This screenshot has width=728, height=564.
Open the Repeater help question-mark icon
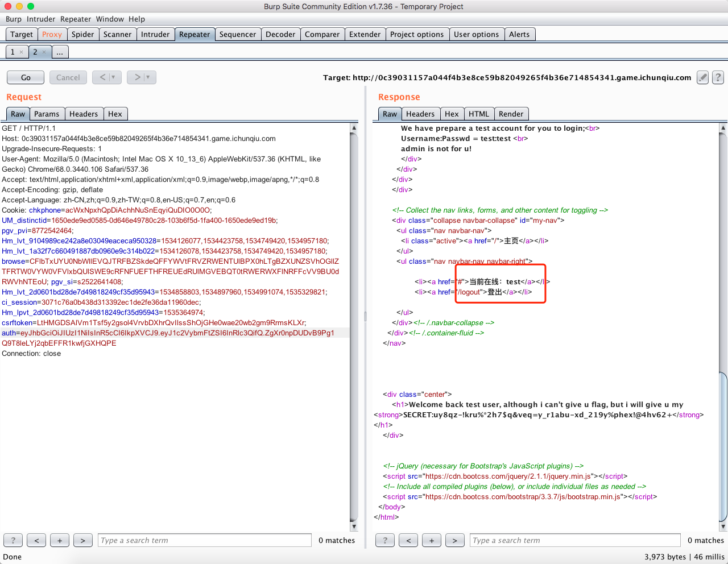point(718,77)
